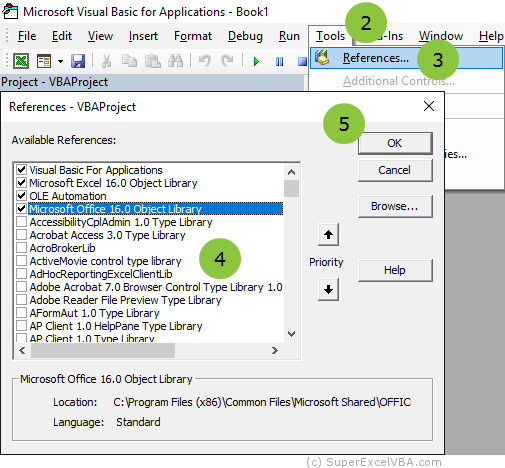Open the Help menu
505x468 pixels.
[x=491, y=36]
